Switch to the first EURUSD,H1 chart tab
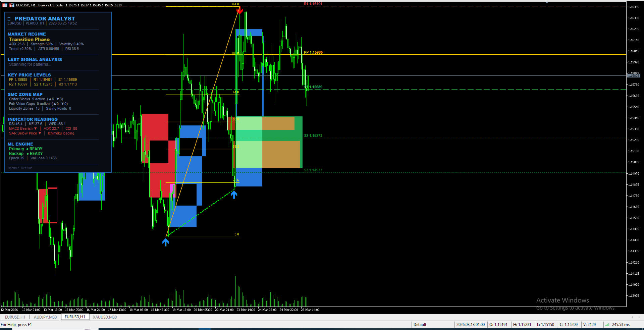 (x=15, y=317)
